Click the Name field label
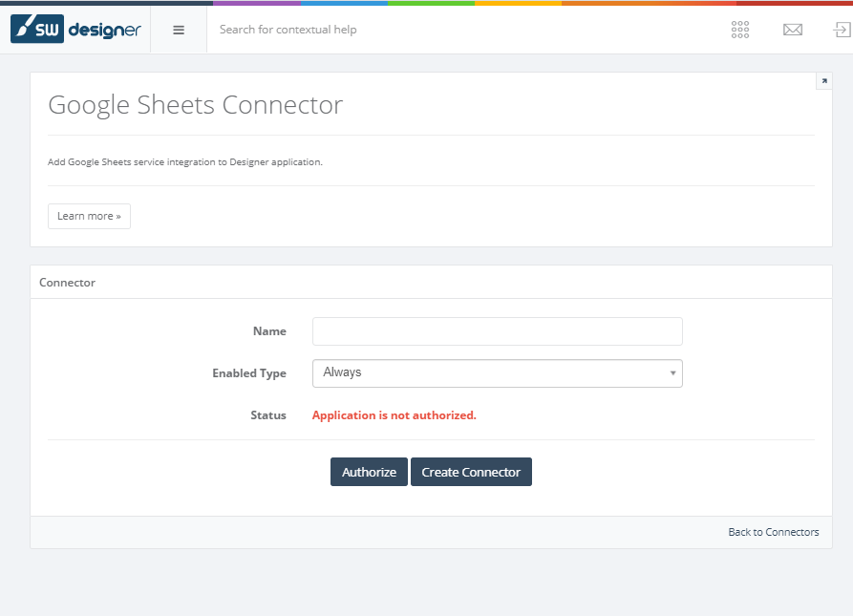853x616 pixels. click(269, 331)
